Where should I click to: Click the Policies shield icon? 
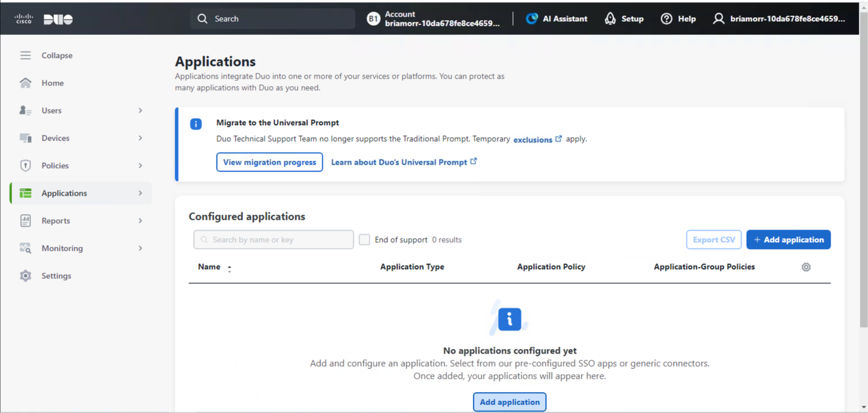(25, 165)
